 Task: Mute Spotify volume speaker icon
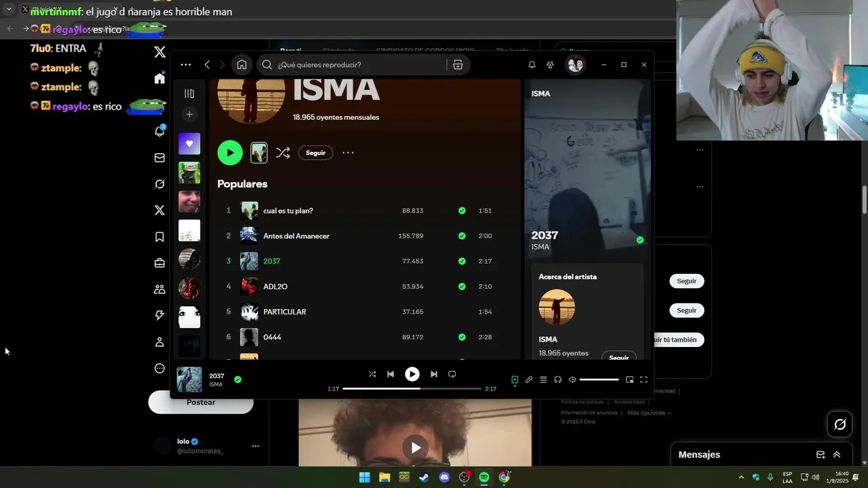tap(572, 380)
